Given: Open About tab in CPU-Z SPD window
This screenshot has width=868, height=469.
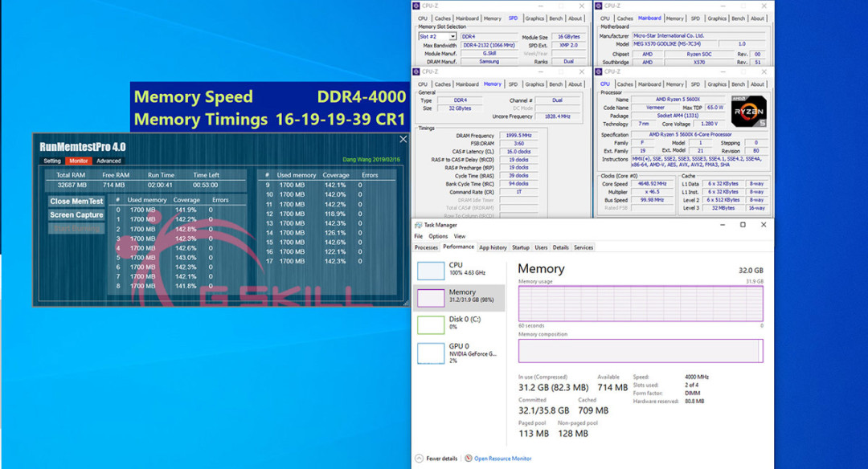Looking at the screenshot, I should point(575,18).
